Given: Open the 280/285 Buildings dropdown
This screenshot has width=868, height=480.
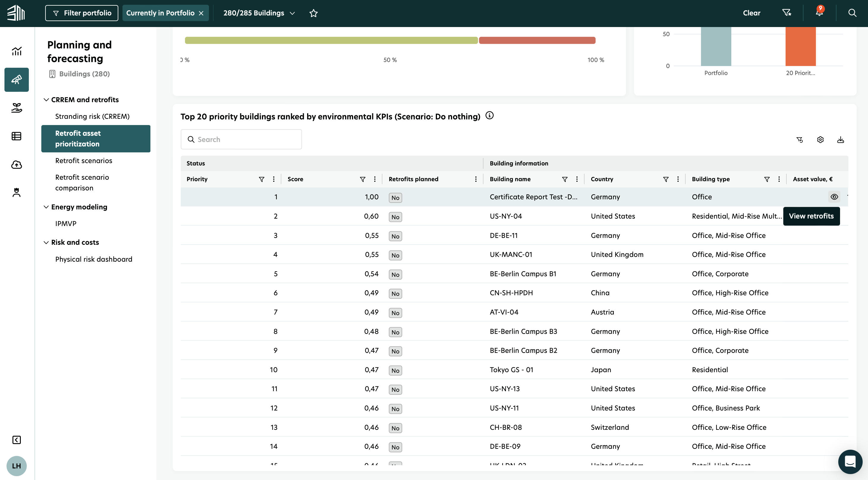Looking at the screenshot, I should tap(259, 13).
